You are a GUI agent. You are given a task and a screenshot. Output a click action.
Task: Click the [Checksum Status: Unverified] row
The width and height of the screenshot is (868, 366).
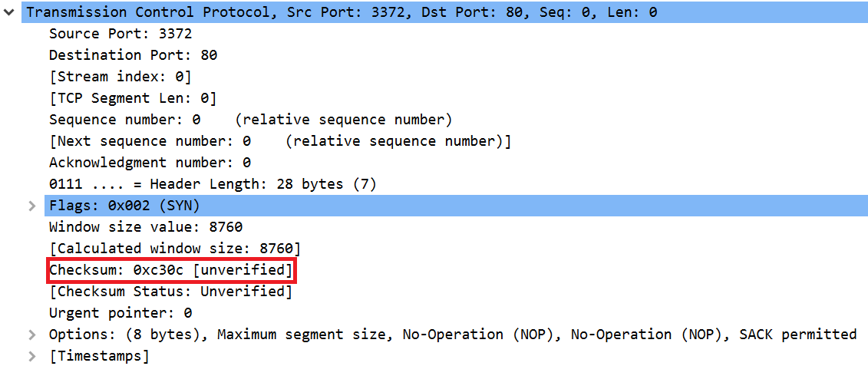tap(170, 292)
